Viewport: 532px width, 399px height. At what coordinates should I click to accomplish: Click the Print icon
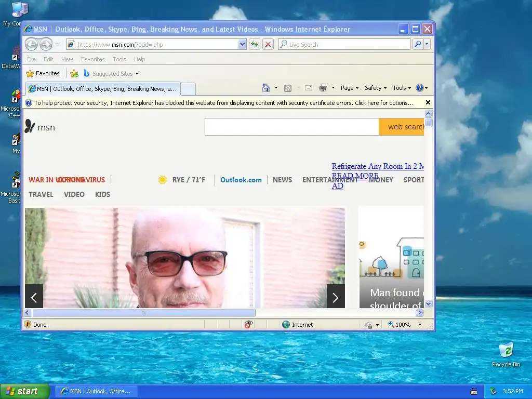point(323,88)
